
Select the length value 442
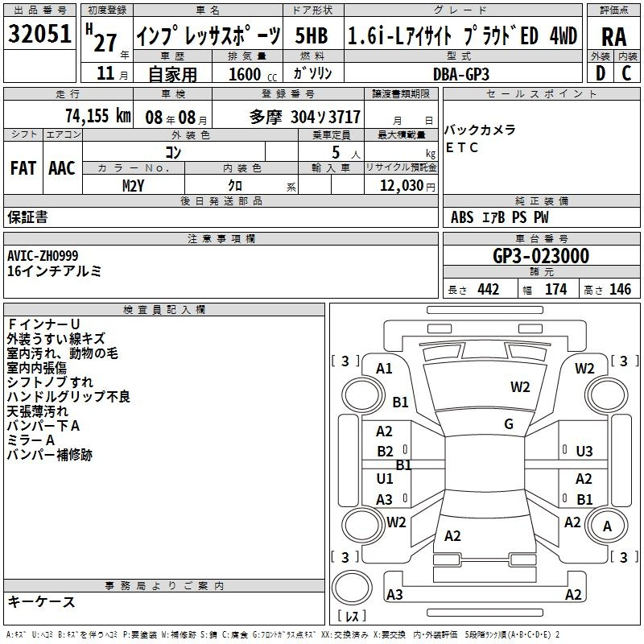pyautogui.click(x=489, y=289)
